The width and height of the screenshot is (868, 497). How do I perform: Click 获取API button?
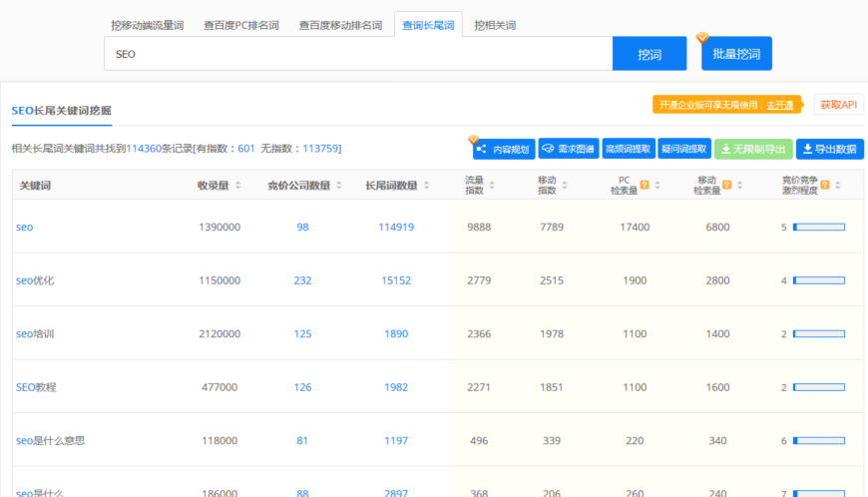838,105
